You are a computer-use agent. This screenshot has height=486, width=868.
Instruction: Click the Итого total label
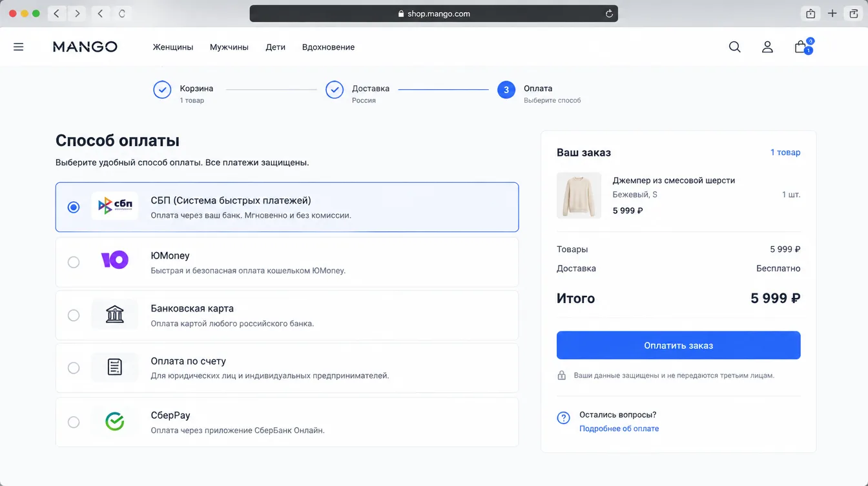coord(575,299)
